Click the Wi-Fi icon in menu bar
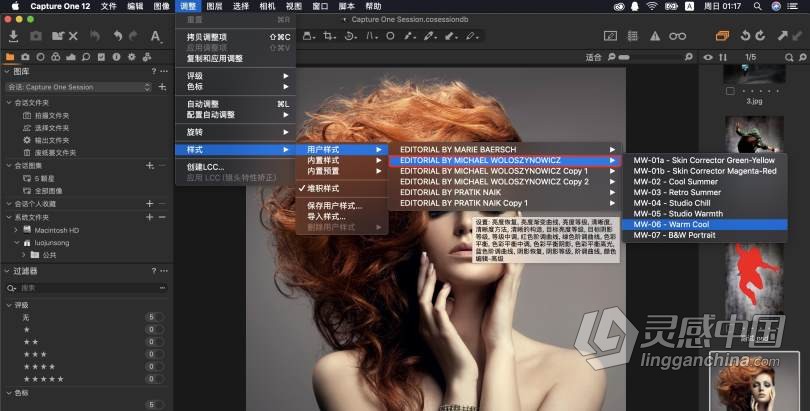The image size is (810, 411). tap(652, 6)
